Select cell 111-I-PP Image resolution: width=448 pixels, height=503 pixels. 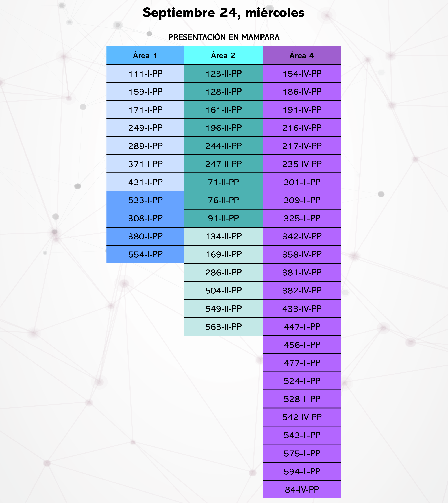click(x=145, y=74)
